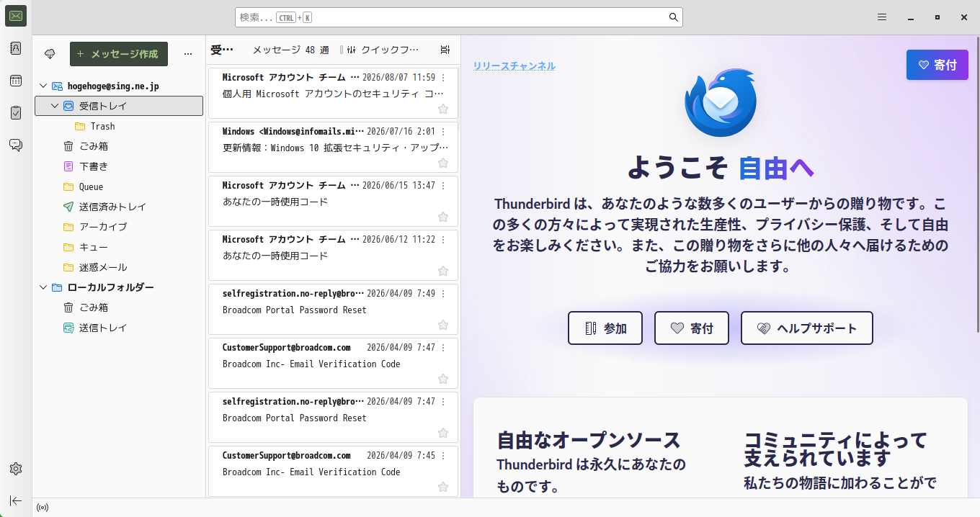This screenshot has width=980, height=517.
Task: Open more menu on 2026/08/07 message
Action: (443, 77)
